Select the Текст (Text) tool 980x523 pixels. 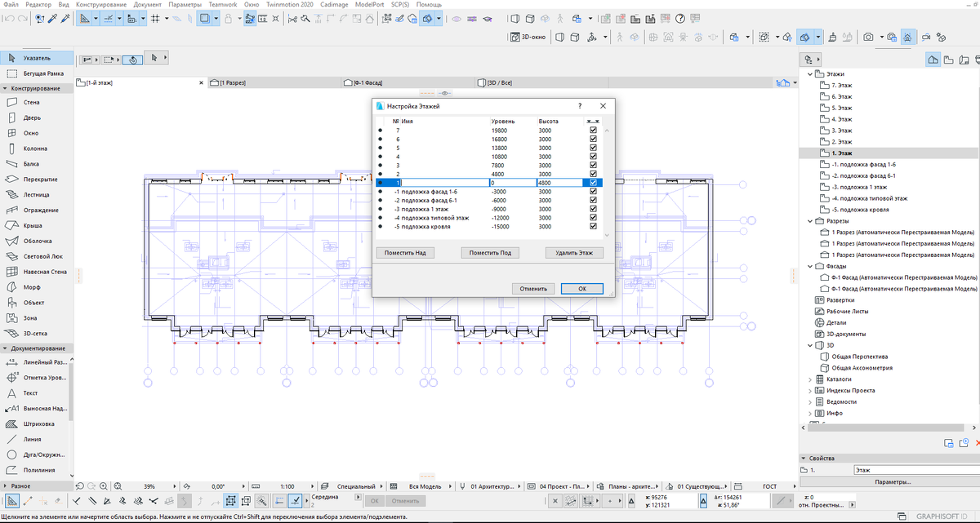pyautogui.click(x=34, y=392)
